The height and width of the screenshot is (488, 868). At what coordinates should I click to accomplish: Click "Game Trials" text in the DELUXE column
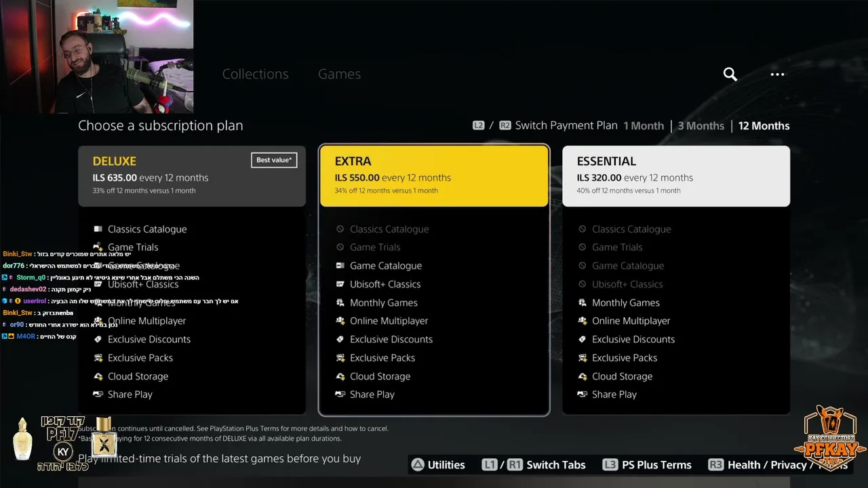[133, 247]
